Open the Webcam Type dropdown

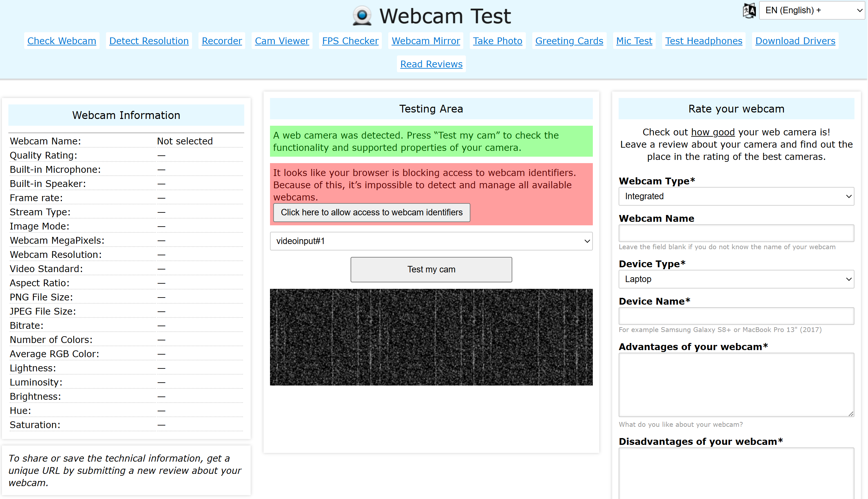736,196
